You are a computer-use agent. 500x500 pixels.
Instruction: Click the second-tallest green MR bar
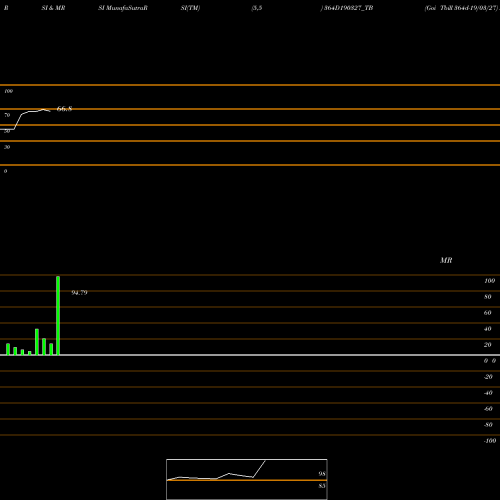(x=37, y=342)
